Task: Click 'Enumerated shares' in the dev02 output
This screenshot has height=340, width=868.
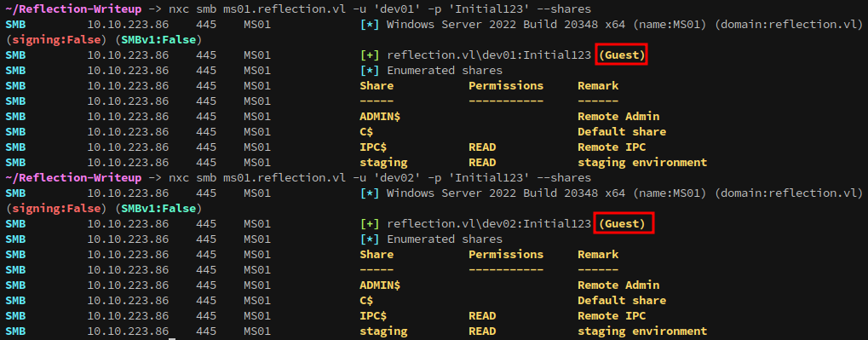Action: pyautogui.click(x=445, y=239)
